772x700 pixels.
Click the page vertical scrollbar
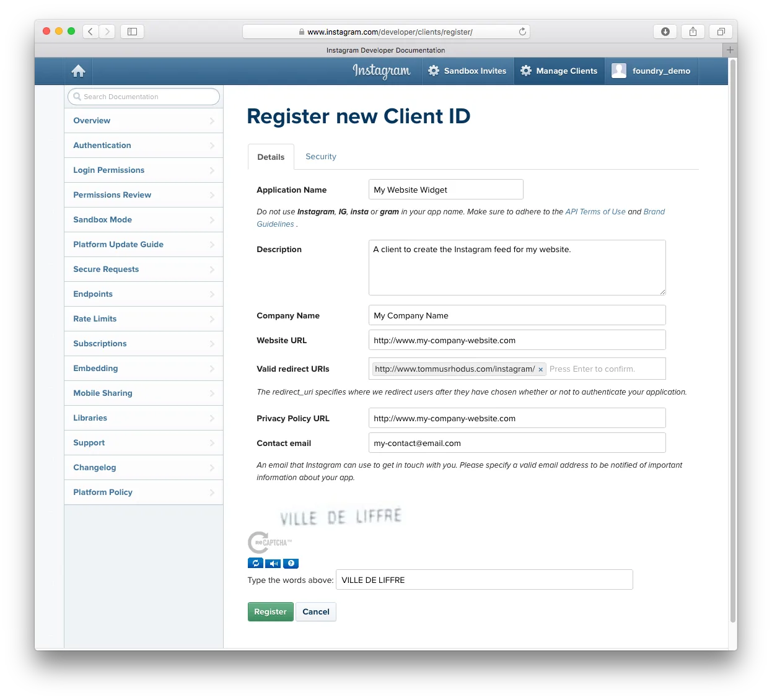pyautogui.click(x=733, y=341)
